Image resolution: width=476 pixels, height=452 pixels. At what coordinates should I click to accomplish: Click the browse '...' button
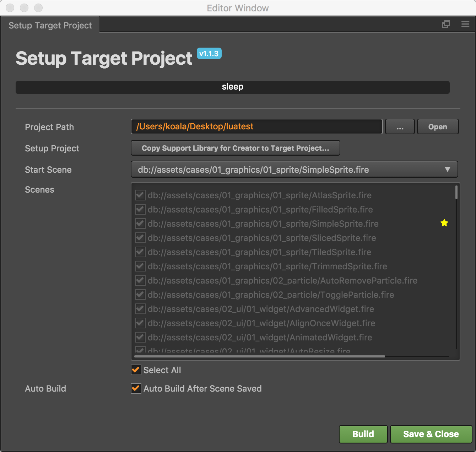400,127
